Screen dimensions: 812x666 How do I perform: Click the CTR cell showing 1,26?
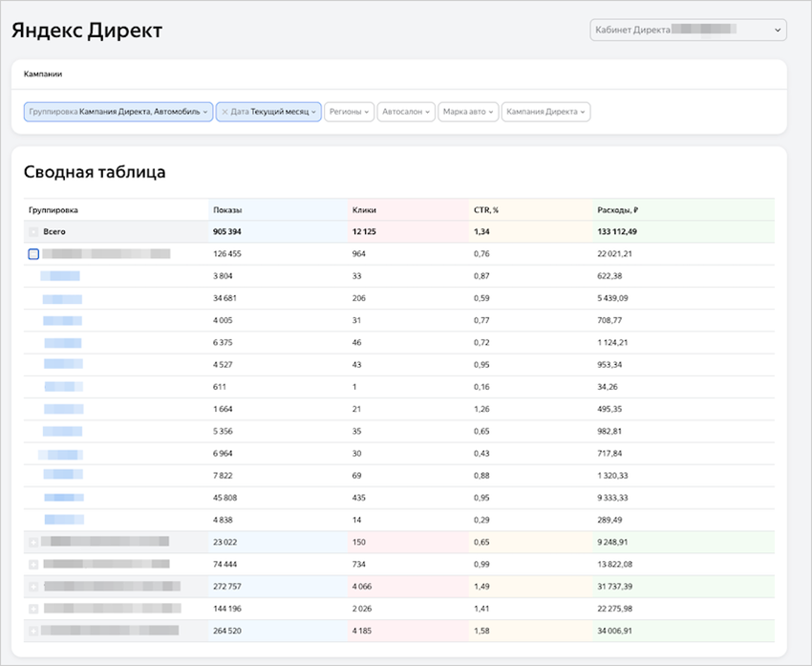click(481, 409)
